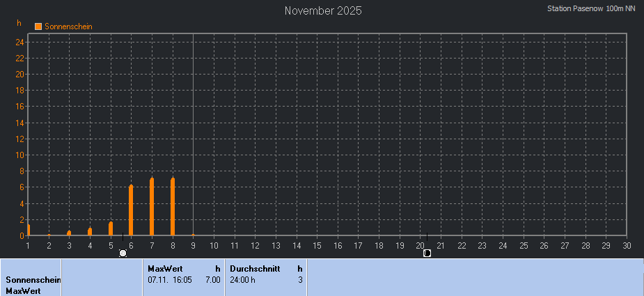Click the Station Pasenow 100m NN label
Screen dimensions: 644x296
pos(592,9)
